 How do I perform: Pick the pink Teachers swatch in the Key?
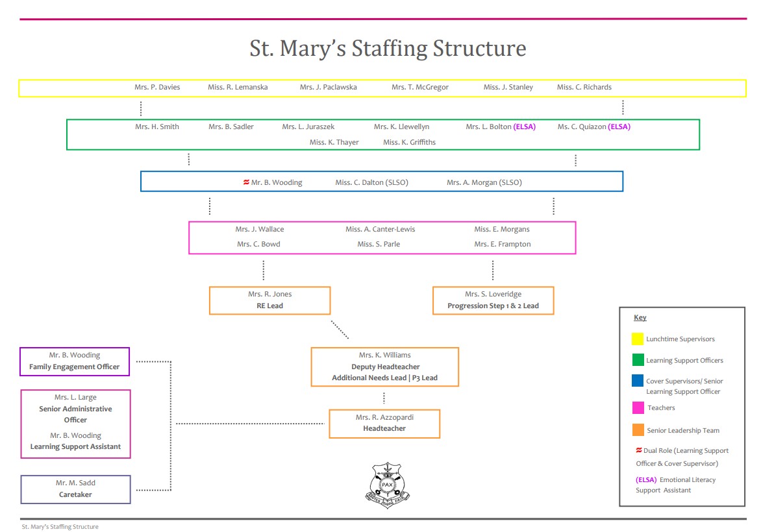(x=638, y=408)
